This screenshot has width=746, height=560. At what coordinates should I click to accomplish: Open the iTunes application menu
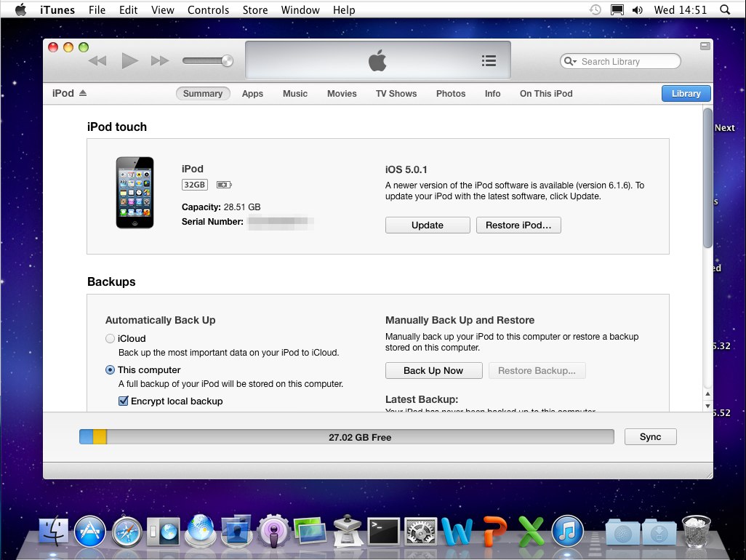(57, 9)
